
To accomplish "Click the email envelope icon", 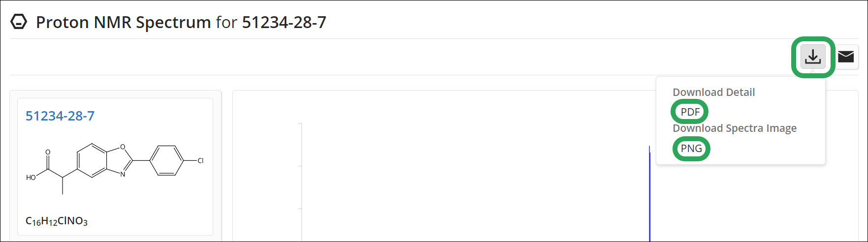I will [846, 57].
